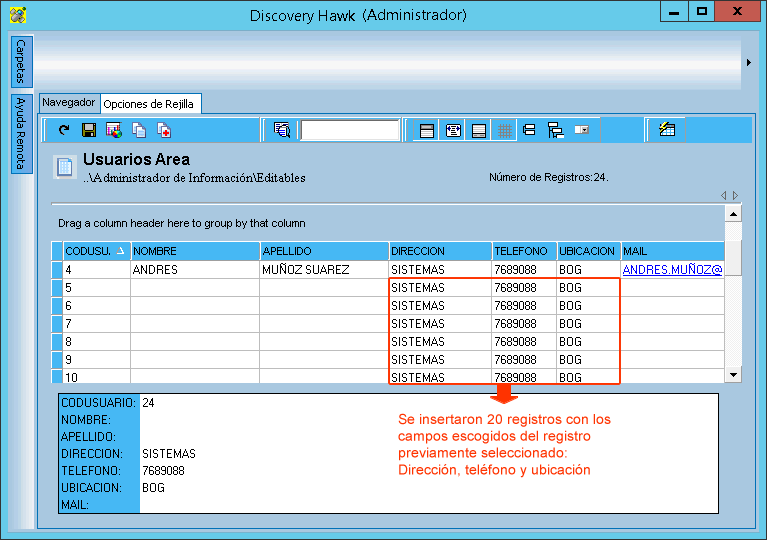The width and height of the screenshot is (767, 540).
Task: Click the MAIL column header
Action: 673,251
